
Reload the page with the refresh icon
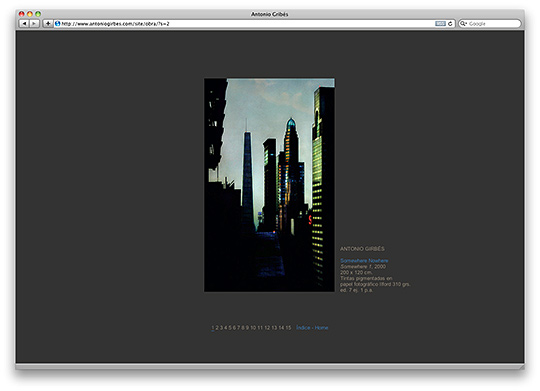point(450,23)
